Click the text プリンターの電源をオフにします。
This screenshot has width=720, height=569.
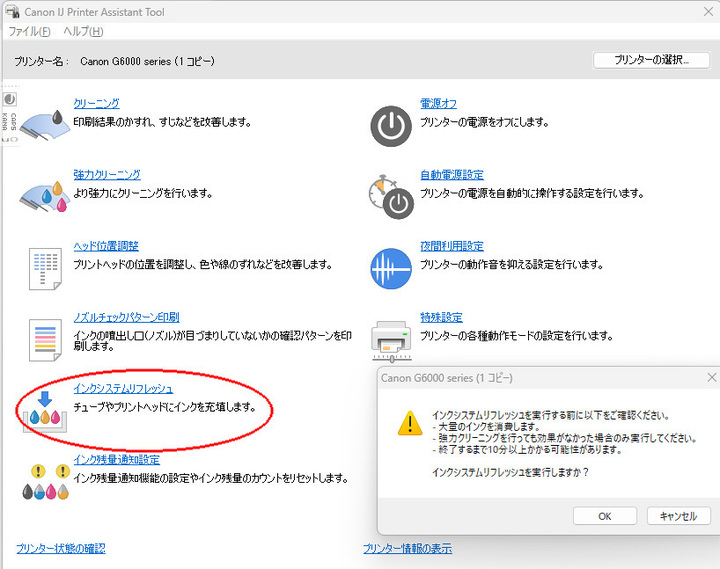click(x=484, y=122)
